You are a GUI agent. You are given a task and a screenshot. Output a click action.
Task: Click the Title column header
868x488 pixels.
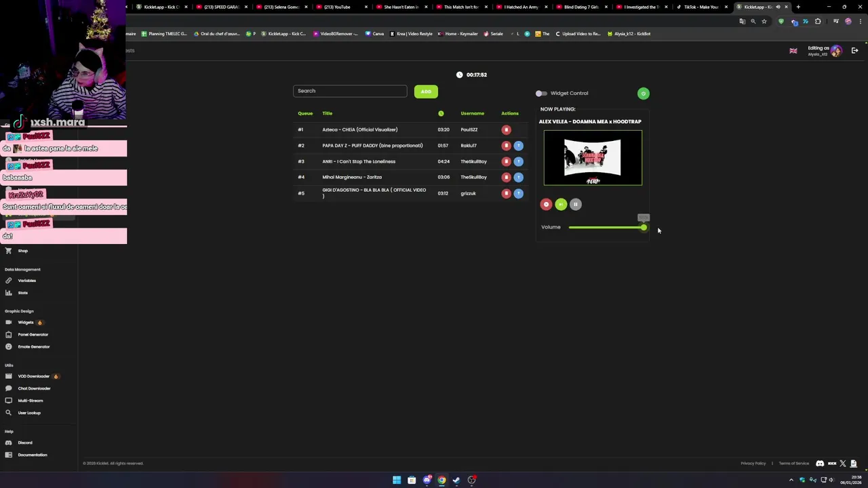click(x=328, y=113)
